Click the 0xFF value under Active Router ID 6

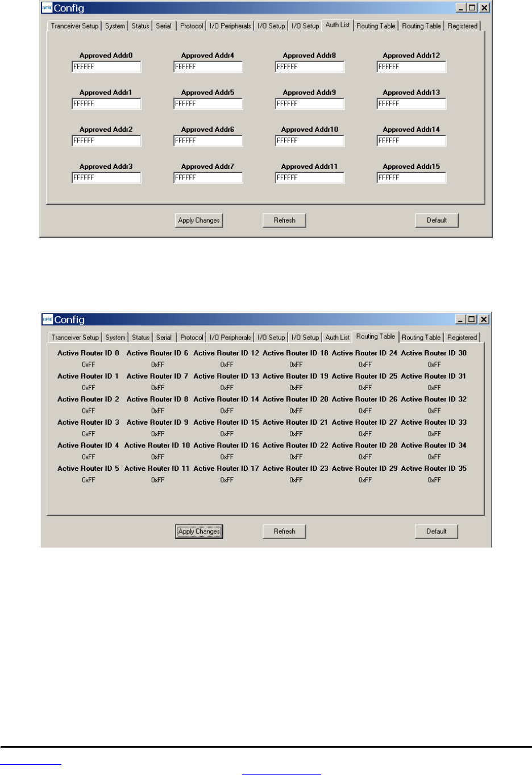(158, 365)
